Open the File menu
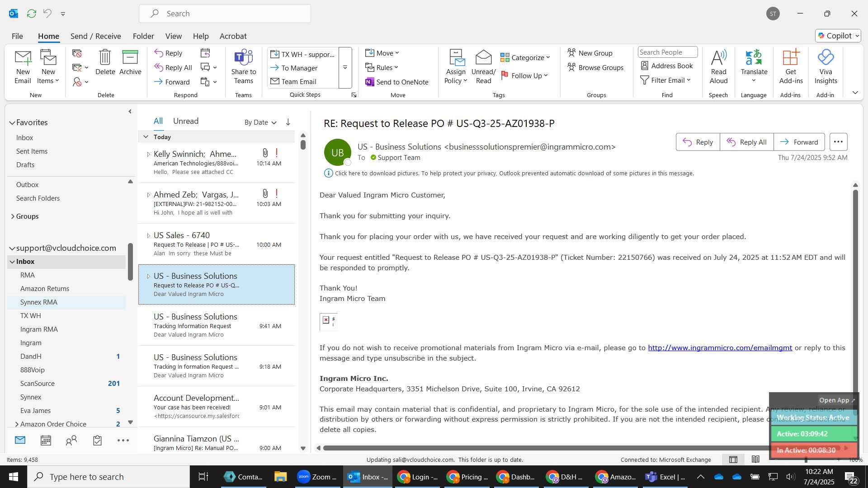Image resolution: width=868 pixels, height=488 pixels. pyautogui.click(x=17, y=36)
